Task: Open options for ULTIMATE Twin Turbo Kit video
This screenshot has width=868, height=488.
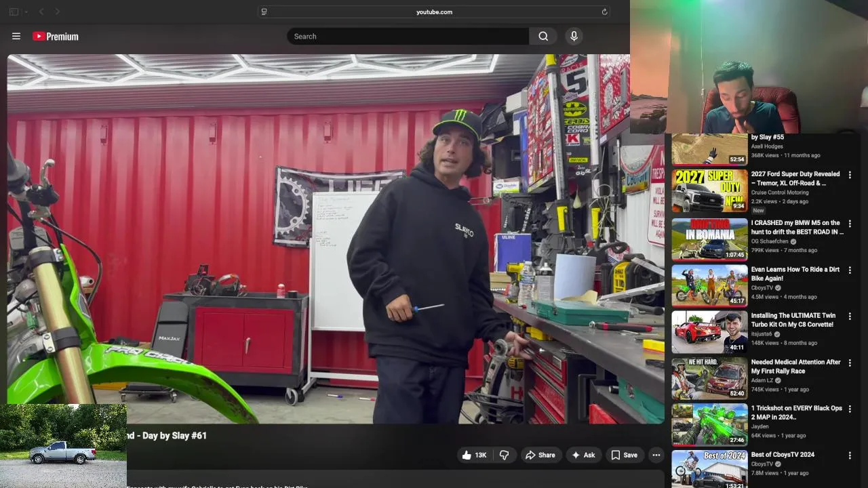Action: coord(850,317)
